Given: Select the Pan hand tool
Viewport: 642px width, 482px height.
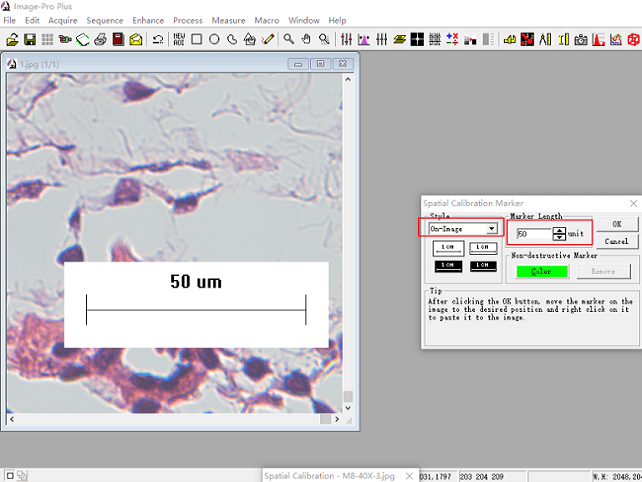Looking at the screenshot, I should (x=307, y=40).
